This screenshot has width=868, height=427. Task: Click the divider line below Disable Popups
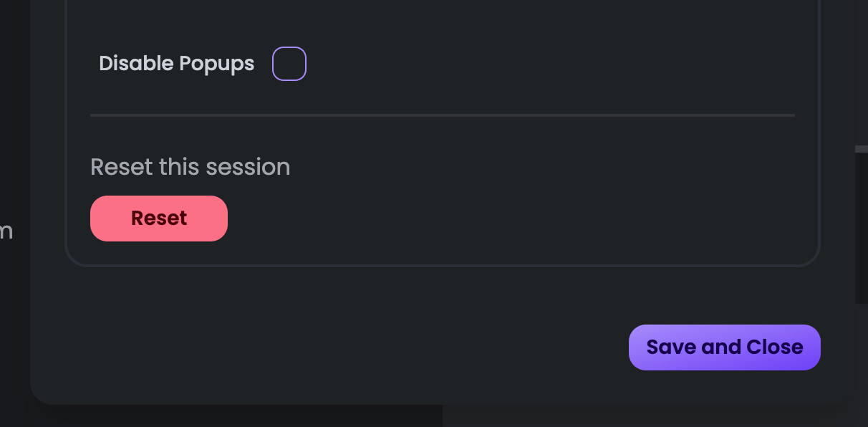click(x=443, y=115)
